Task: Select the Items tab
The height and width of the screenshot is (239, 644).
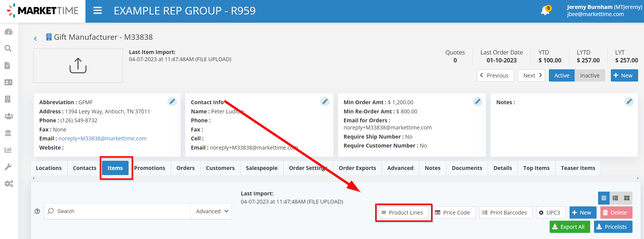Action: pos(115,168)
